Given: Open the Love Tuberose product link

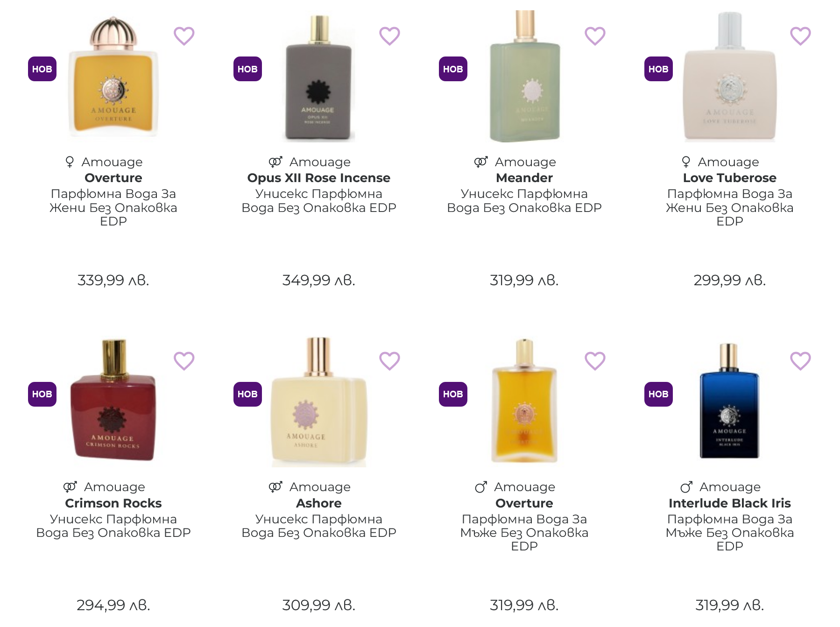Looking at the screenshot, I should pyautogui.click(x=729, y=178).
